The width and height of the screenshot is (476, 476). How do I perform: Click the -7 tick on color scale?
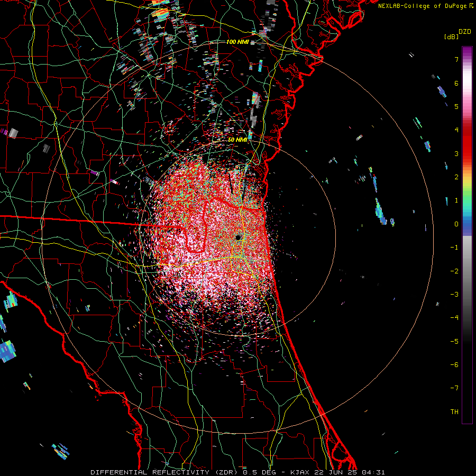point(454,388)
